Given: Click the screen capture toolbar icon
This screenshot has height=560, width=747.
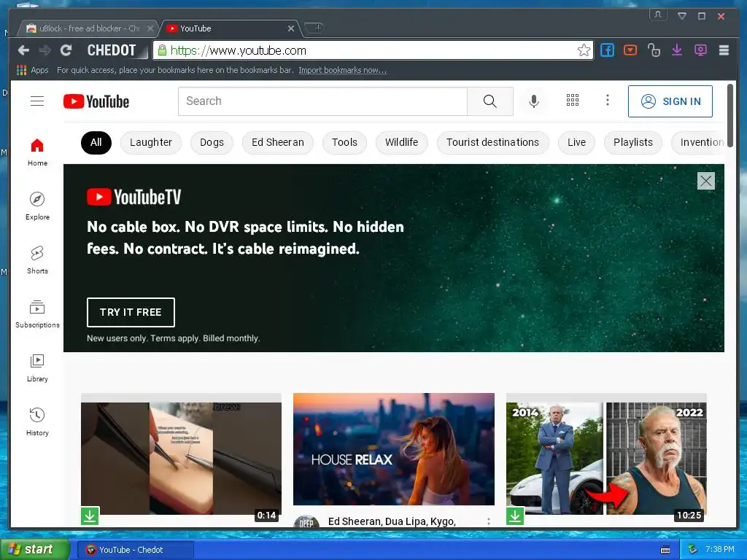Looking at the screenshot, I should [x=700, y=50].
